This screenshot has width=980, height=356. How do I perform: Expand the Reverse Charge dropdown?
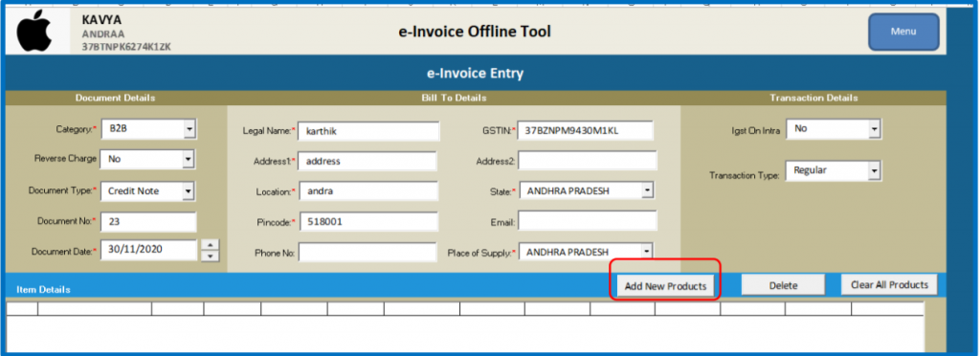click(x=189, y=159)
